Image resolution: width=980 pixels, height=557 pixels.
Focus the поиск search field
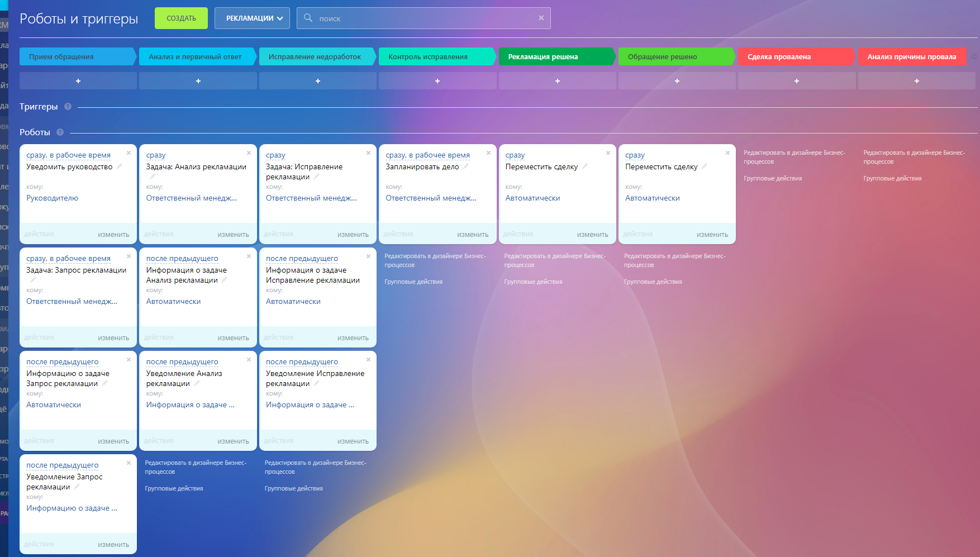click(x=424, y=18)
